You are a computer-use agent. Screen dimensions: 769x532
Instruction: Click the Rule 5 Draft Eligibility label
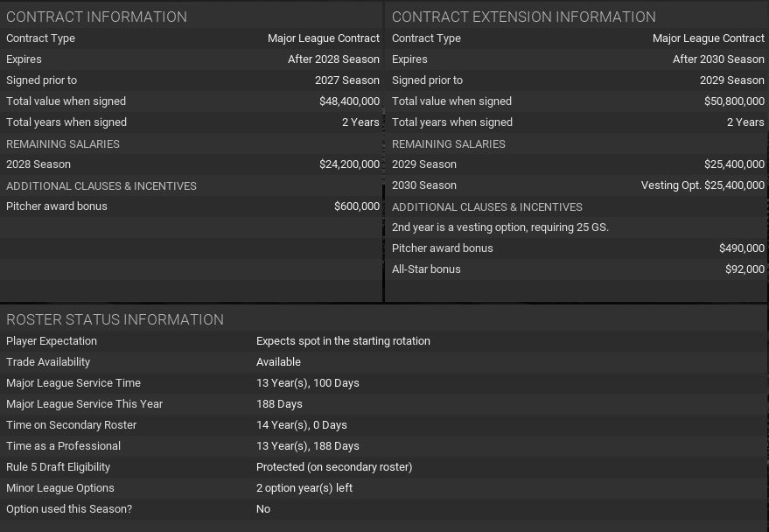click(58, 467)
